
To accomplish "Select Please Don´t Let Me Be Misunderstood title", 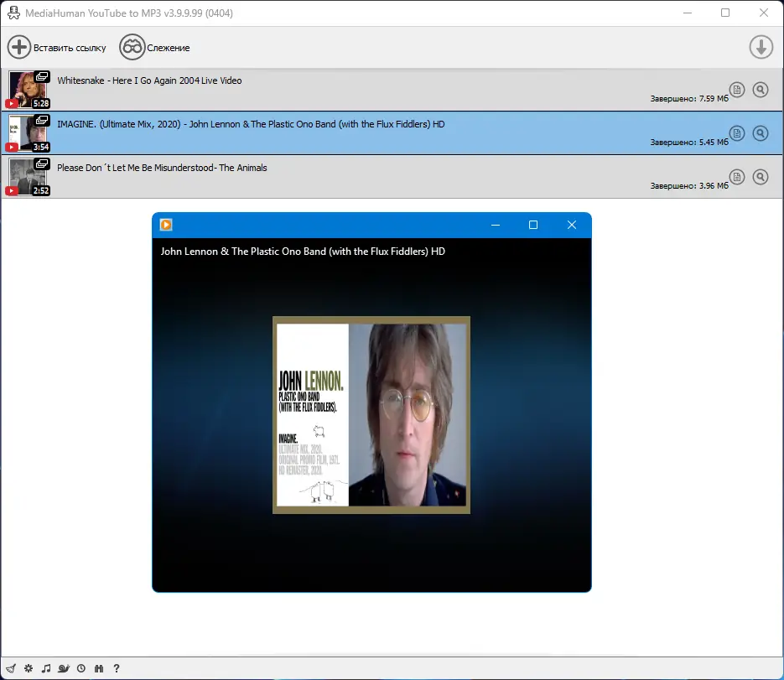I will [x=162, y=168].
